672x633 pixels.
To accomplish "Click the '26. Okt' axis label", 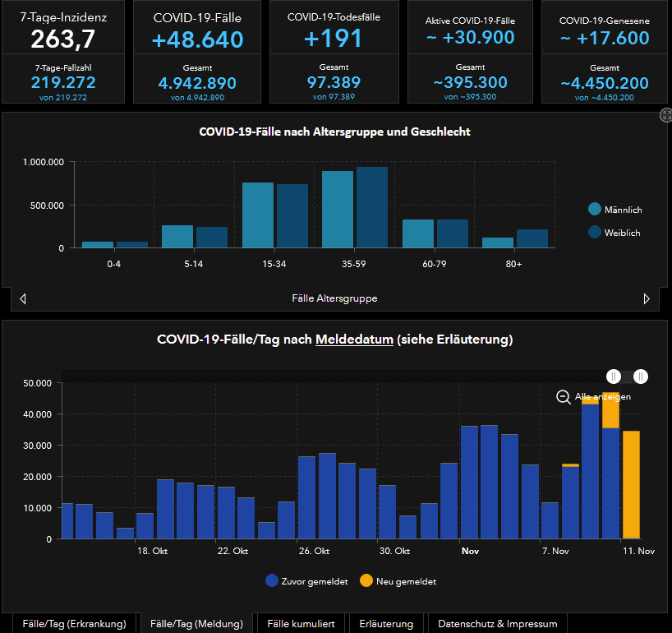I will [314, 551].
